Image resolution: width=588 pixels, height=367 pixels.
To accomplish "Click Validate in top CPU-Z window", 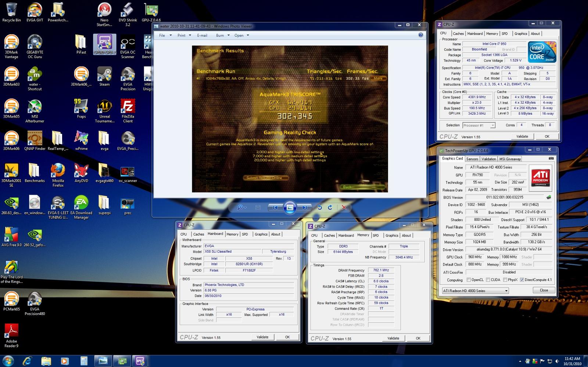I will [x=522, y=136].
